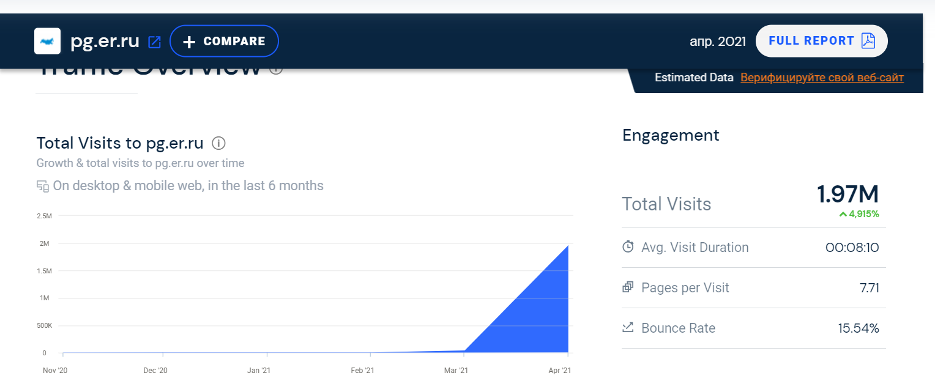The height and width of the screenshot is (392, 936).
Task: Click the 1M label on chart's vertical axis
Action: [x=44, y=298]
